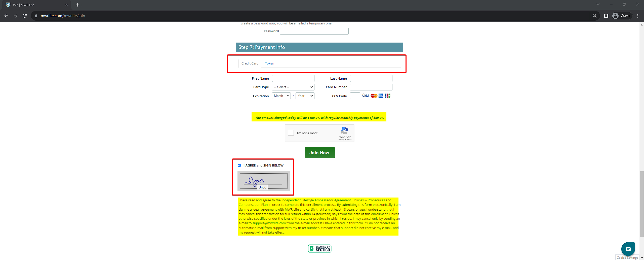Click the support@mwrlife.com email link
This screenshot has height=260, width=644.
[269, 223]
